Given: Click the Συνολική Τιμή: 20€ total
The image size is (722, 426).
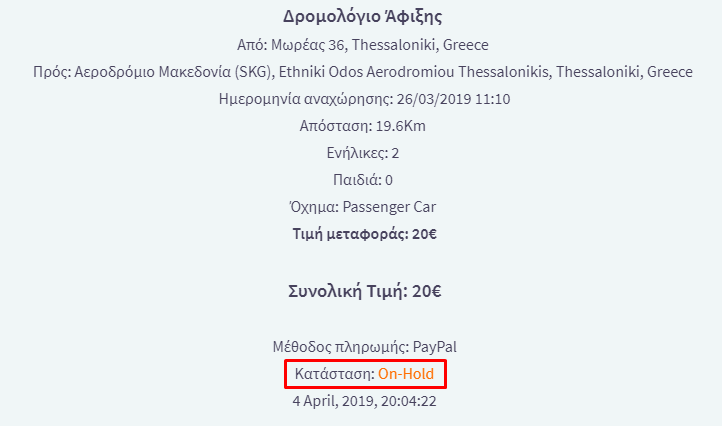Looking at the screenshot, I should (364, 291).
